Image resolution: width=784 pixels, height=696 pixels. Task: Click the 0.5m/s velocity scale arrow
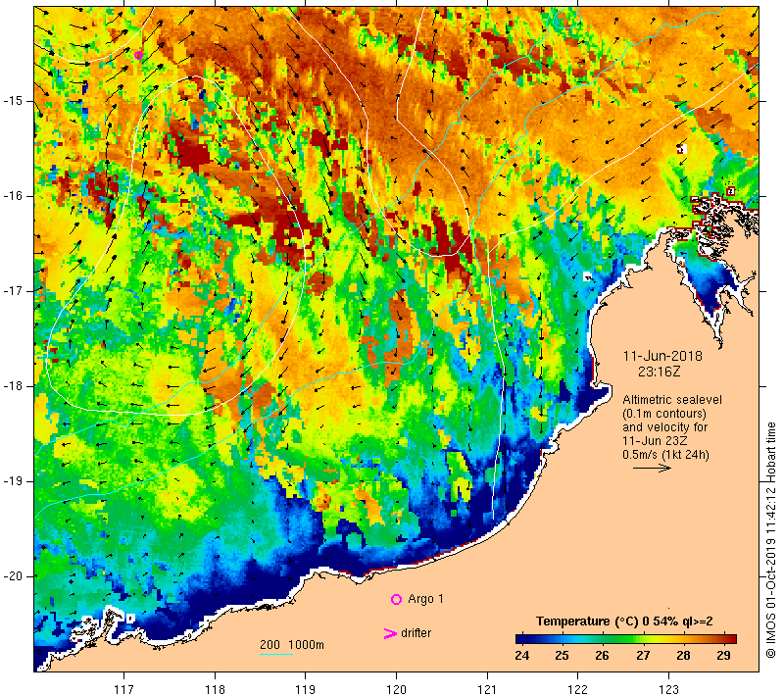point(652,468)
